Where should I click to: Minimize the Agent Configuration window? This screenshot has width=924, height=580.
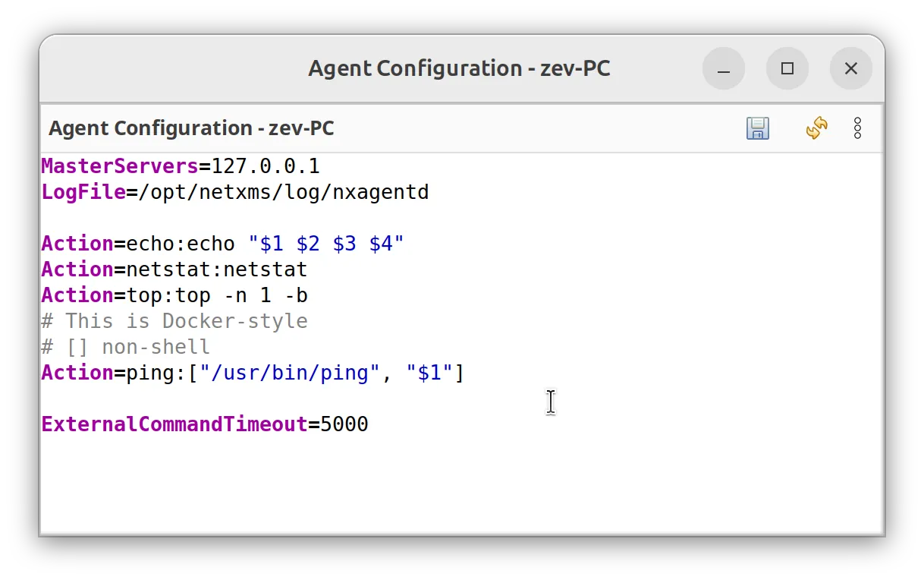click(x=724, y=68)
